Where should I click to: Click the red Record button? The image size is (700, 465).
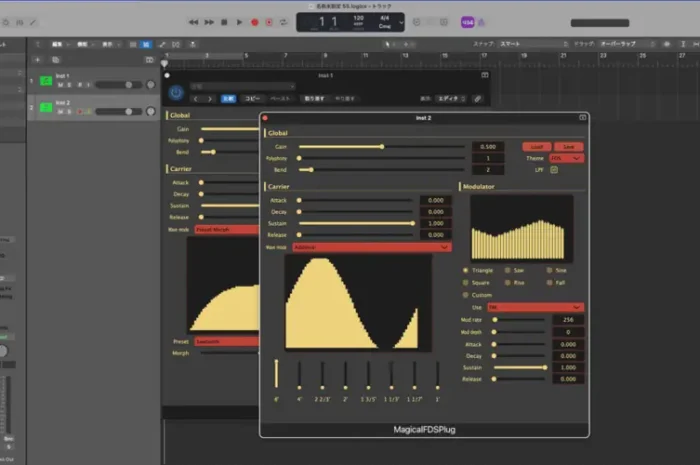pyautogui.click(x=254, y=22)
